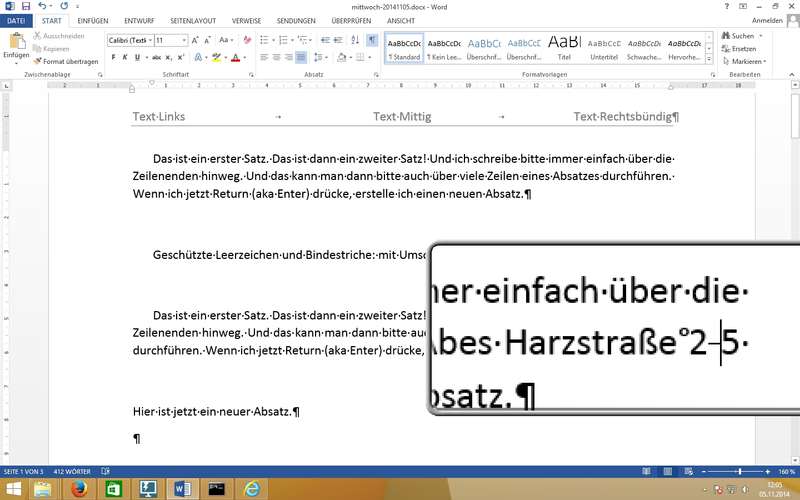Image resolution: width=800 pixels, height=500 pixels.
Task: Click the Ersetzen button
Action: (742, 48)
